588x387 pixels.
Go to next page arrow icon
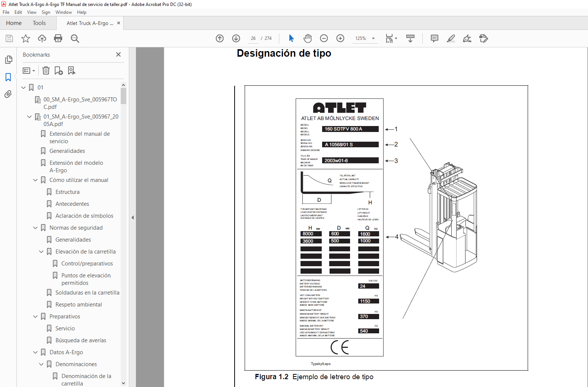point(236,38)
